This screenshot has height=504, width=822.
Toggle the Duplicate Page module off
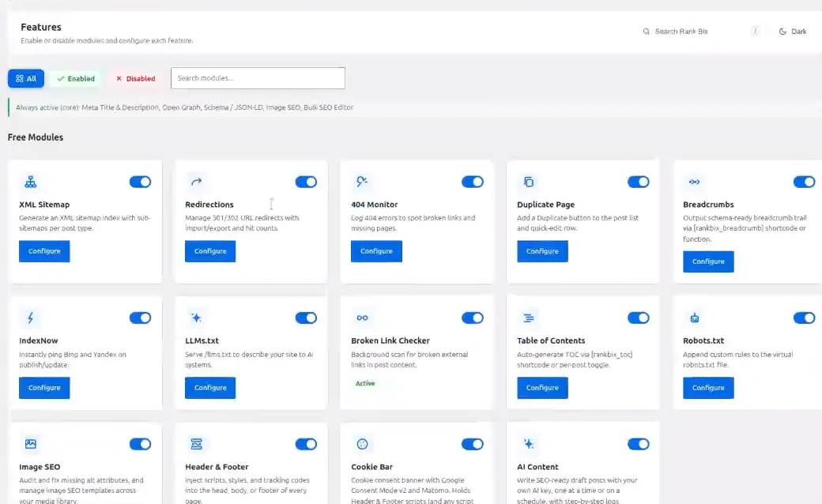pyautogui.click(x=639, y=182)
